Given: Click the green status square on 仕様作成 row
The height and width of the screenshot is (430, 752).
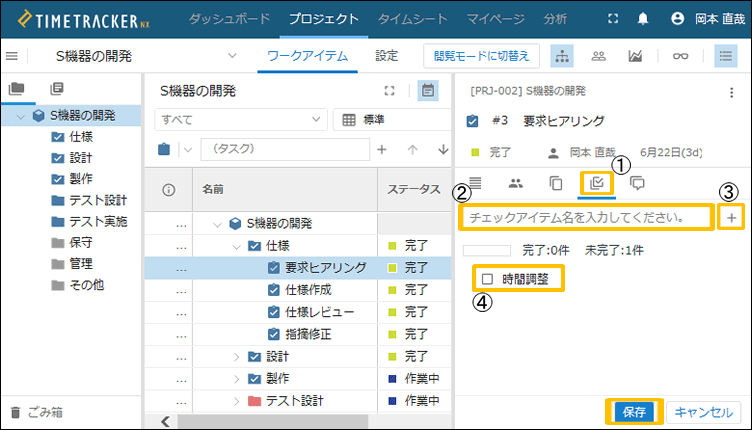Looking at the screenshot, I should 392,290.
